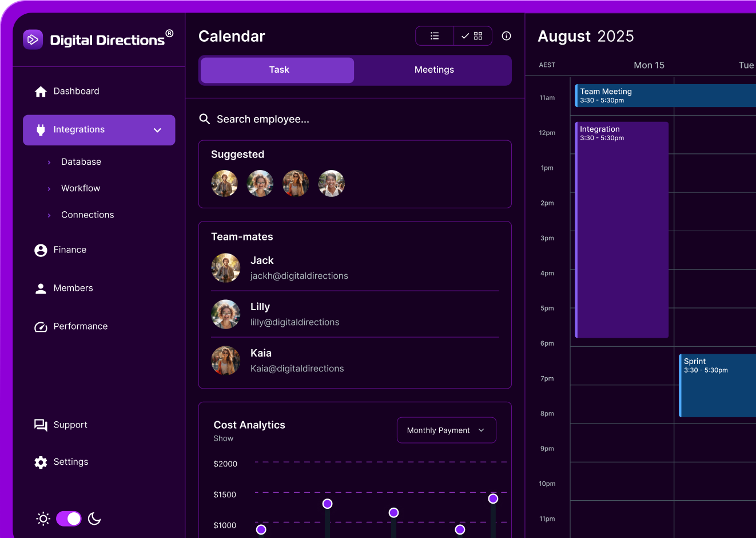Click the 12pm time label

click(x=547, y=133)
